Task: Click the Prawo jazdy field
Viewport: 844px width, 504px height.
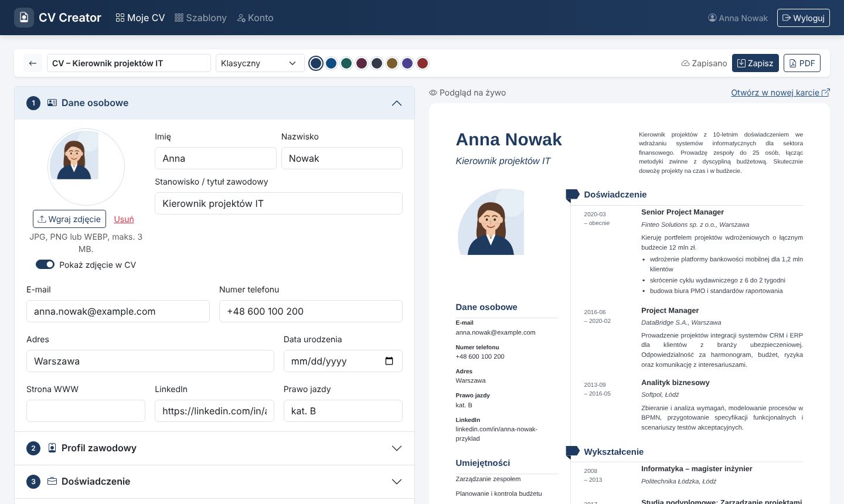Action: point(343,411)
